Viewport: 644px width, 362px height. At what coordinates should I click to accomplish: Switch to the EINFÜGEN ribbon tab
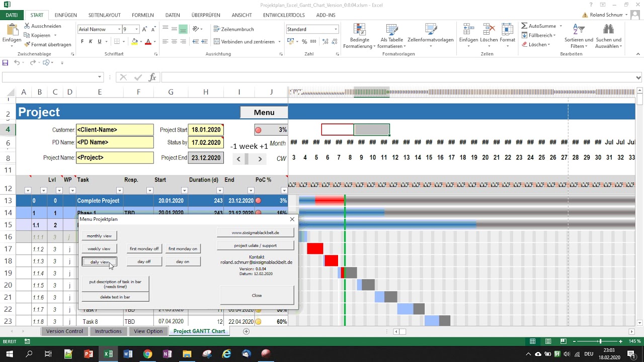tap(65, 15)
